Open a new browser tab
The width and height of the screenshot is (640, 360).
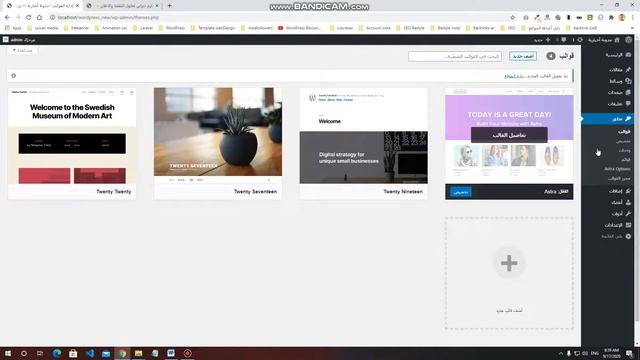pos(169,6)
